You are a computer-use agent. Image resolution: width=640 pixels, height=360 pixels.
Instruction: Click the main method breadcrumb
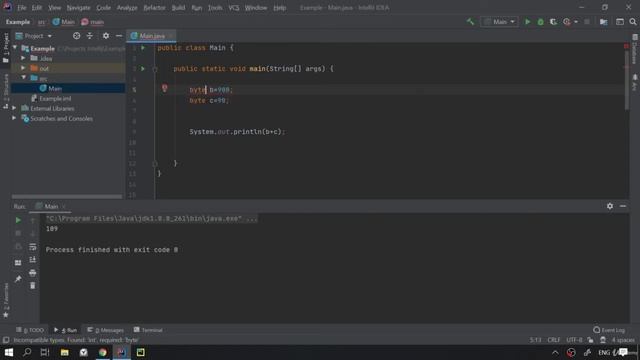93,22
